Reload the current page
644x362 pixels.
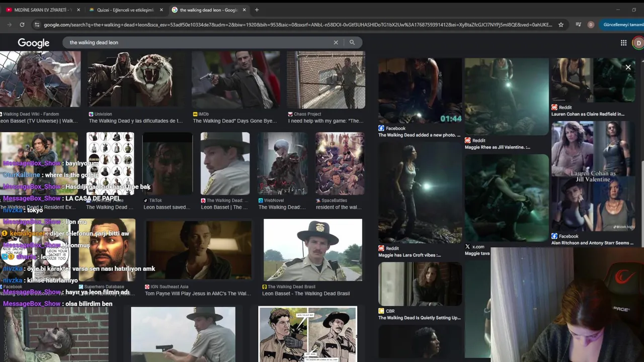pyautogui.click(x=22, y=25)
